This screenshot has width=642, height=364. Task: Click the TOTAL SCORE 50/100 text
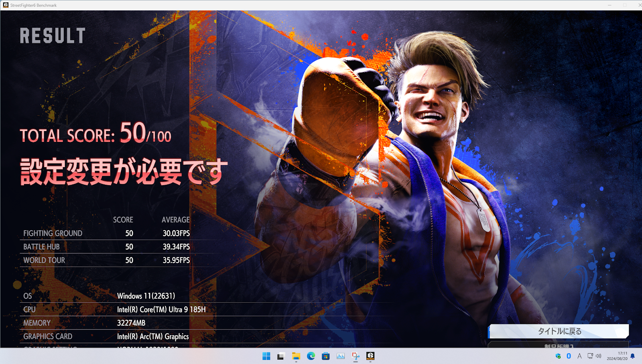(95, 133)
